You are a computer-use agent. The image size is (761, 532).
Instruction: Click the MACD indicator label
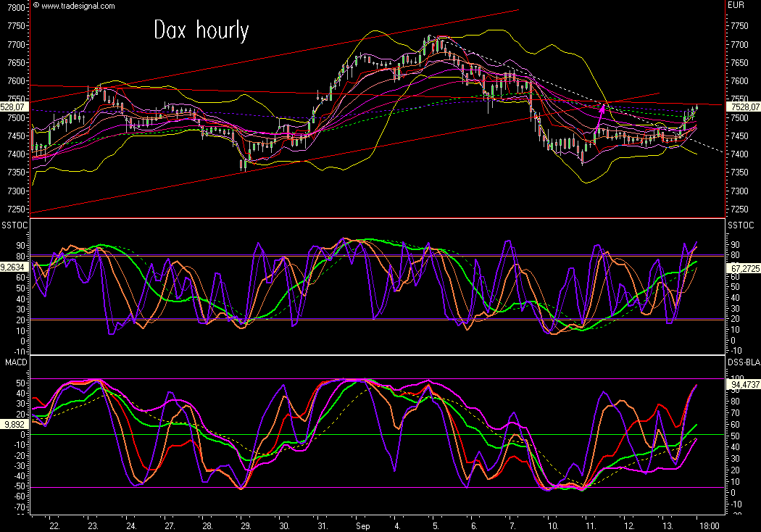pyautogui.click(x=12, y=360)
